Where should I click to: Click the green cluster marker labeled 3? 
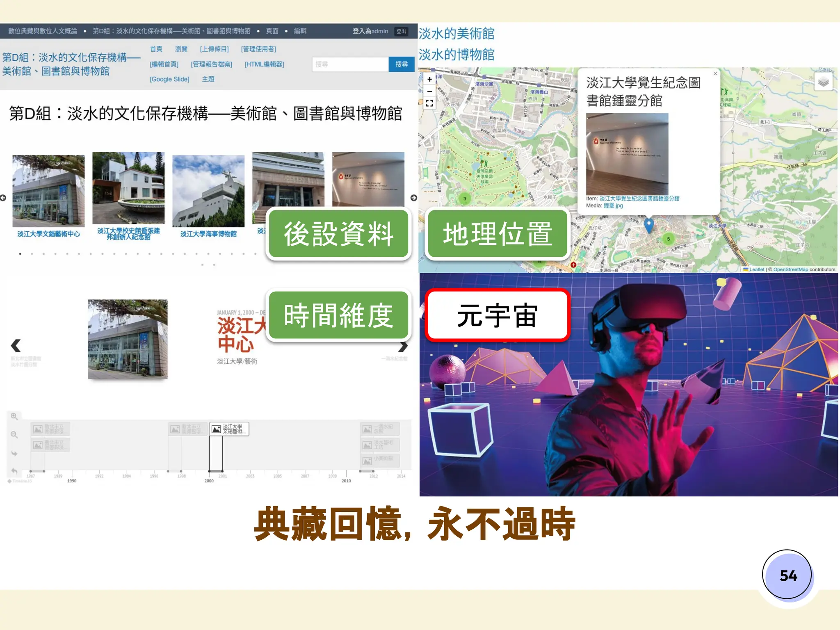point(464,199)
